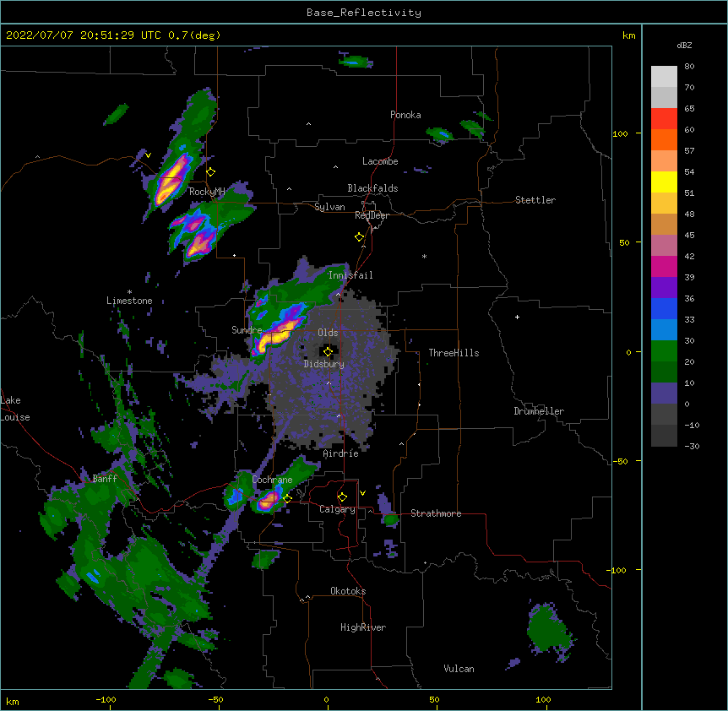Click the Blackfalds city label
The width and height of the screenshot is (728, 711).
click(372, 188)
